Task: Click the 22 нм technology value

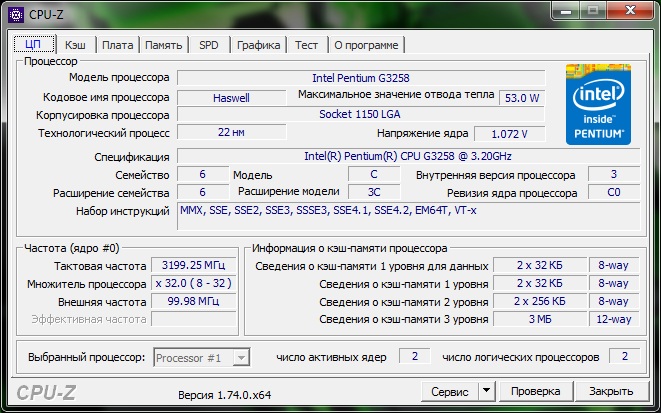Action: coord(231,132)
